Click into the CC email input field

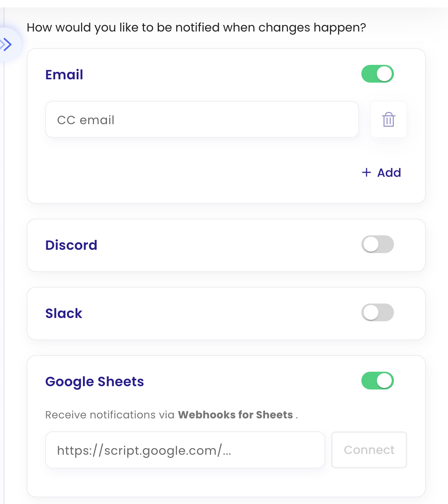[x=202, y=119]
